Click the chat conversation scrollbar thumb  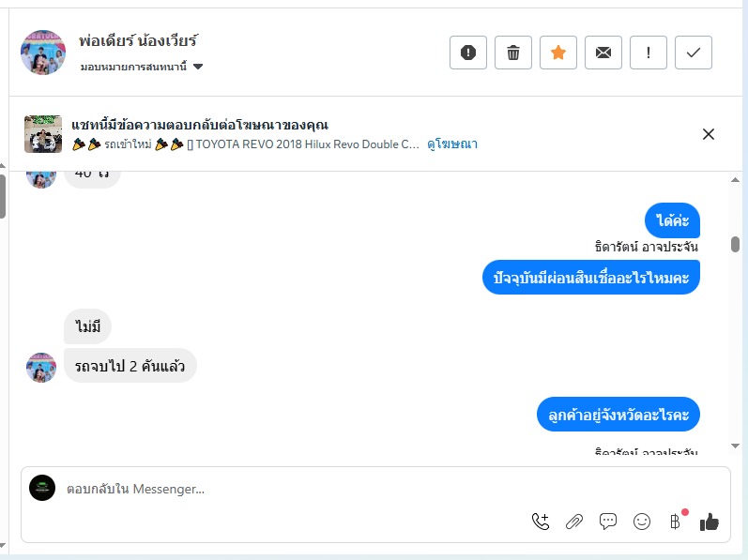(x=735, y=245)
